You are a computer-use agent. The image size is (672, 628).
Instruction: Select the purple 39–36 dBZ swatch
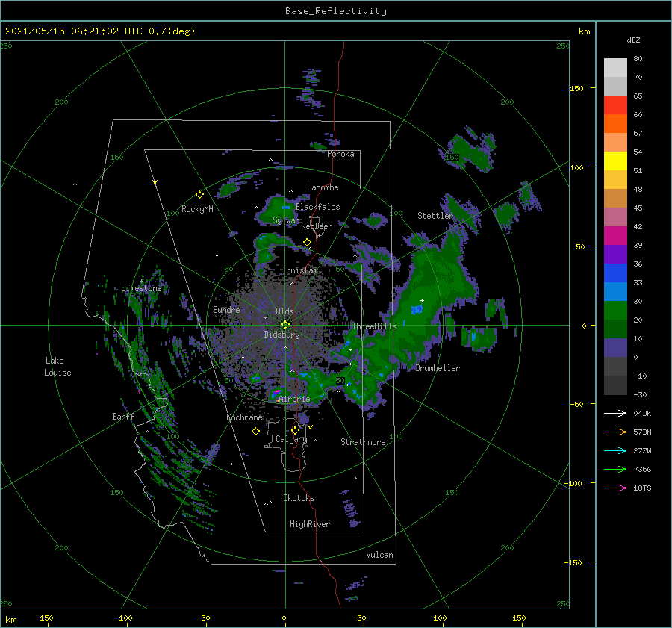[x=615, y=255]
